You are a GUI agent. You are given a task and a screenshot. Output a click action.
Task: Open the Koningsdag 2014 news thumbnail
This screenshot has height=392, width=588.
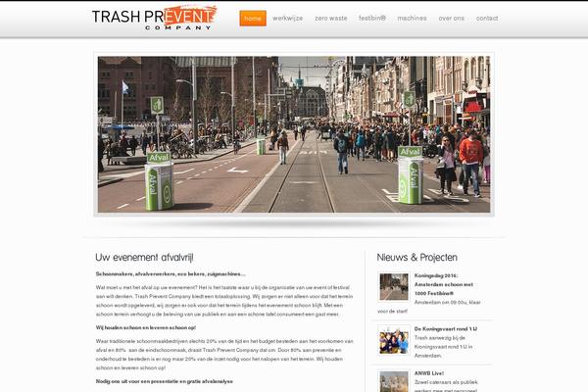click(x=394, y=287)
